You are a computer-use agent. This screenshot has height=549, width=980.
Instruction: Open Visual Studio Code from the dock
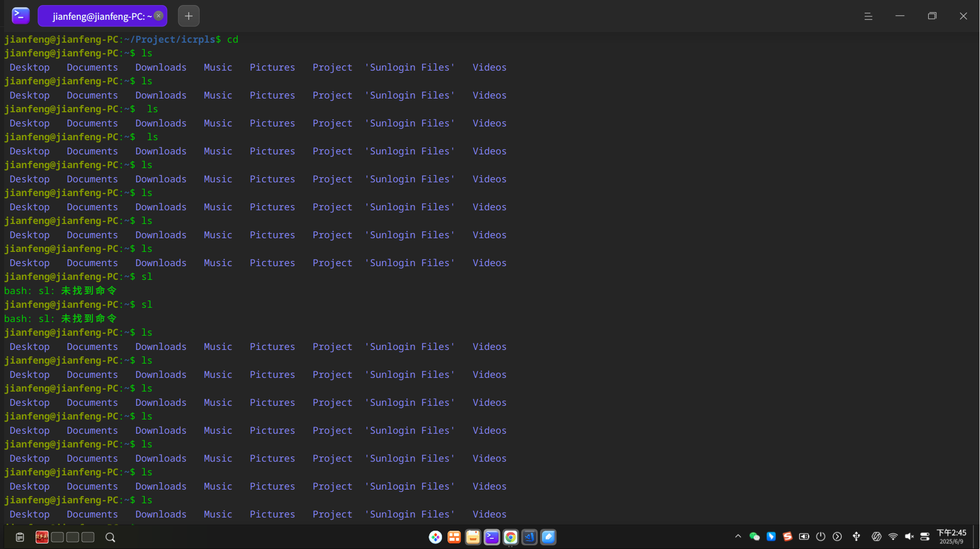529,537
